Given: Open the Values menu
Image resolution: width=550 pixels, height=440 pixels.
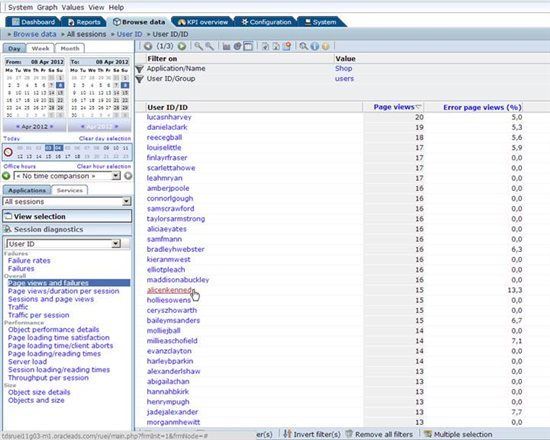Looking at the screenshot, I should pyautogui.click(x=73, y=7).
